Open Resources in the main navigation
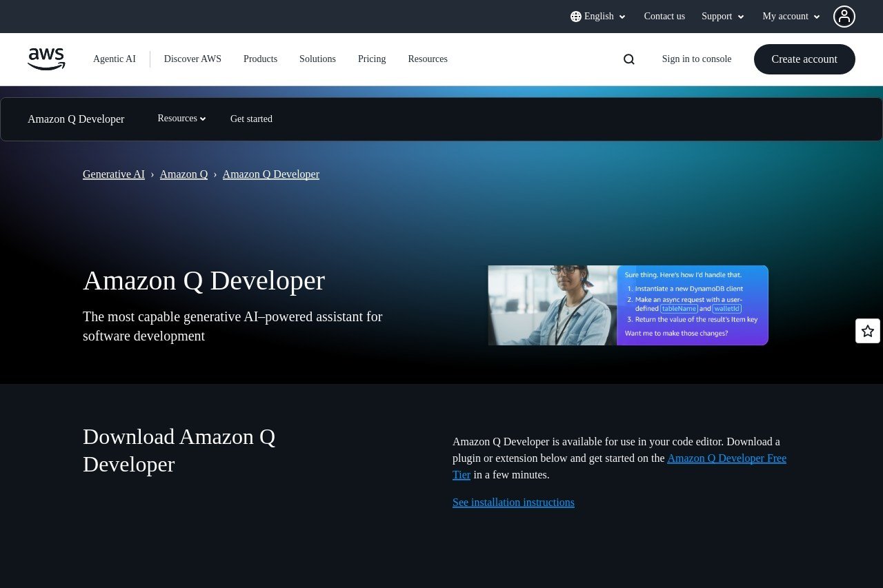Viewport: 883px width, 588px height. click(428, 59)
